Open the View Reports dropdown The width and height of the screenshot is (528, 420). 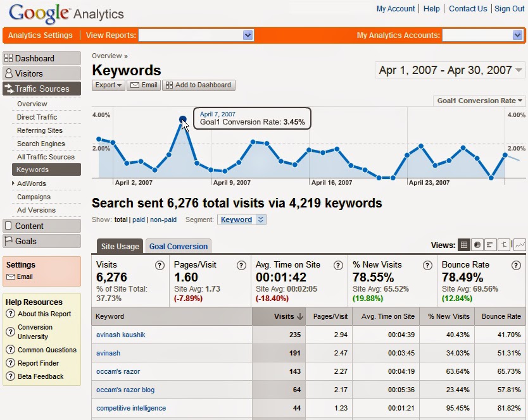[196, 35]
